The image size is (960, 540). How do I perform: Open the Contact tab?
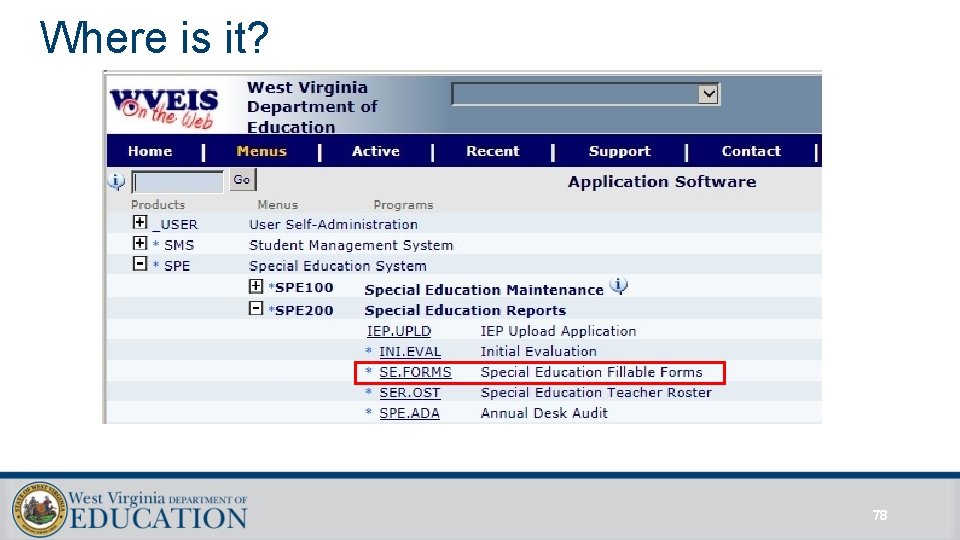point(751,151)
